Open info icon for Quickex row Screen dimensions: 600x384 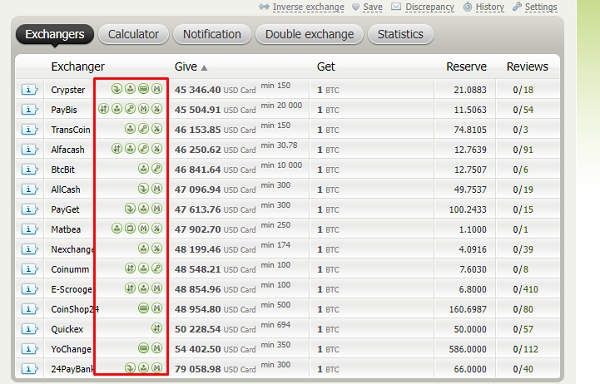click(x=29, y=329)
